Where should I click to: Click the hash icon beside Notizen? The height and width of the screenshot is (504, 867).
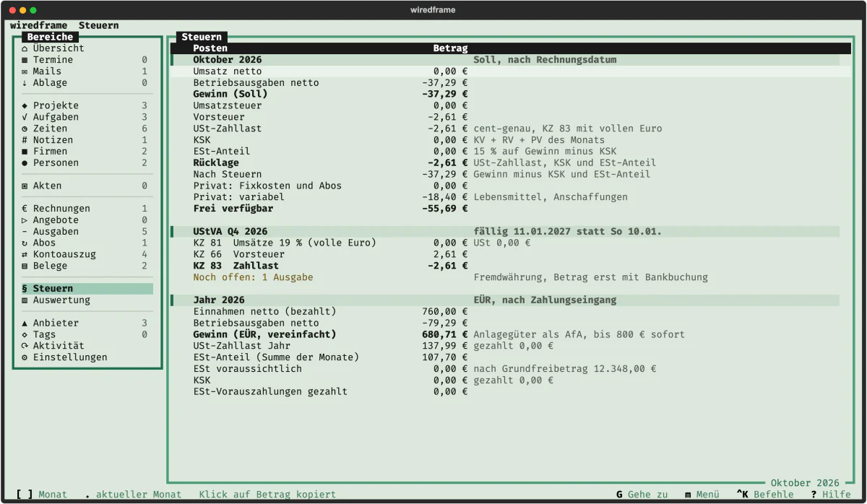point(25,140)
